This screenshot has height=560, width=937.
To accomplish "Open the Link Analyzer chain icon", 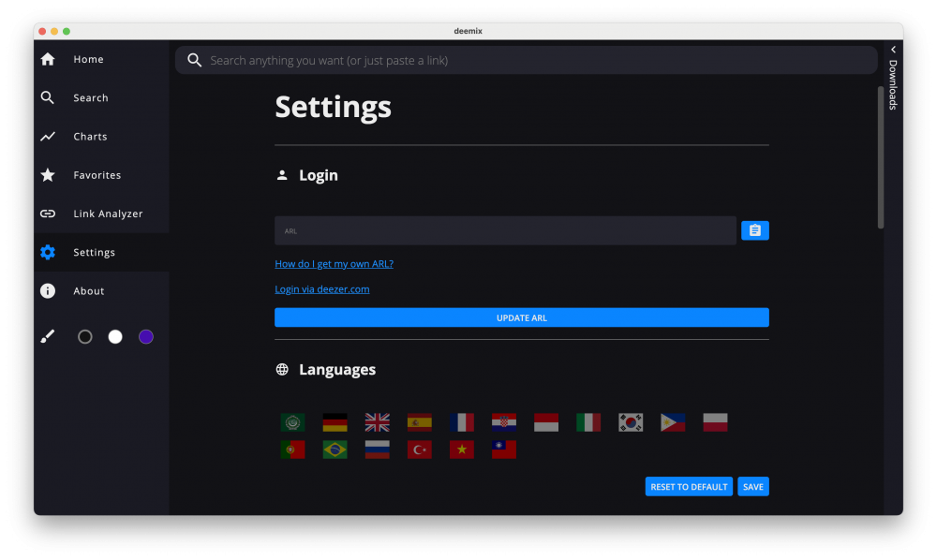I will 48,214.
